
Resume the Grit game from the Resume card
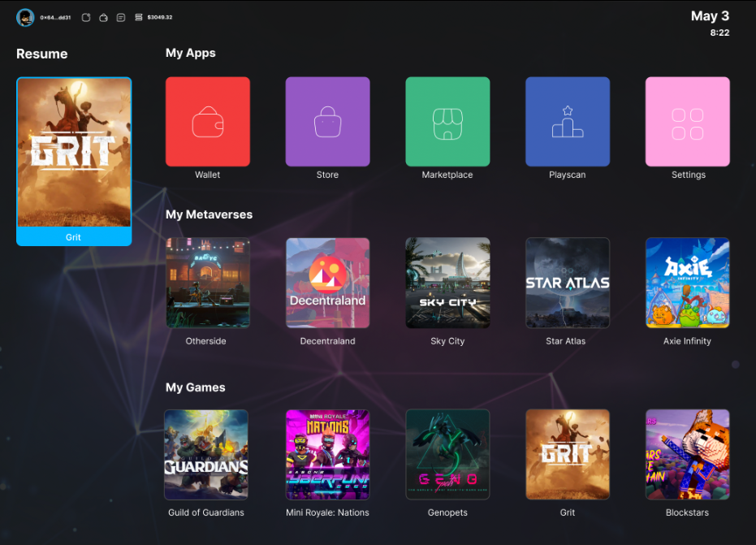pos(74,161)
